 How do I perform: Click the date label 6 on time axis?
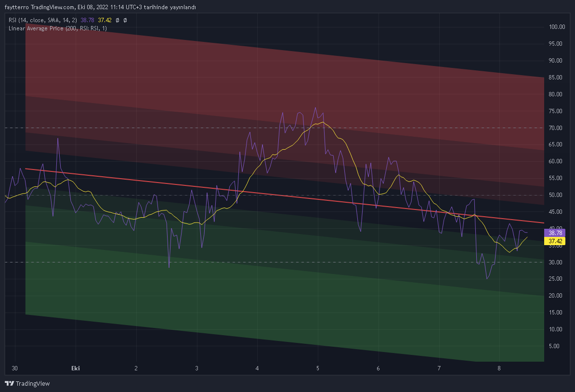378,368
